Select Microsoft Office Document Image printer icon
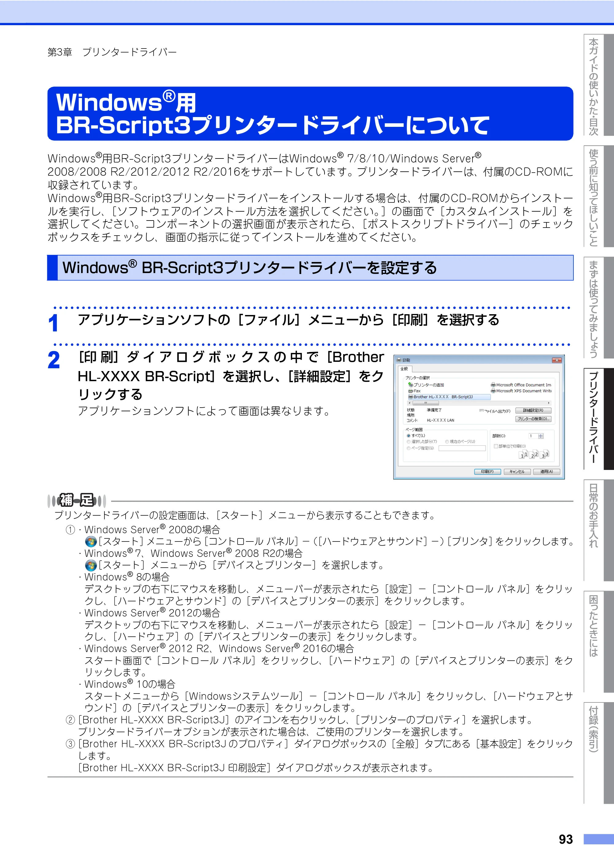Screen dimensions: 614x868 (x=493, y=385)
